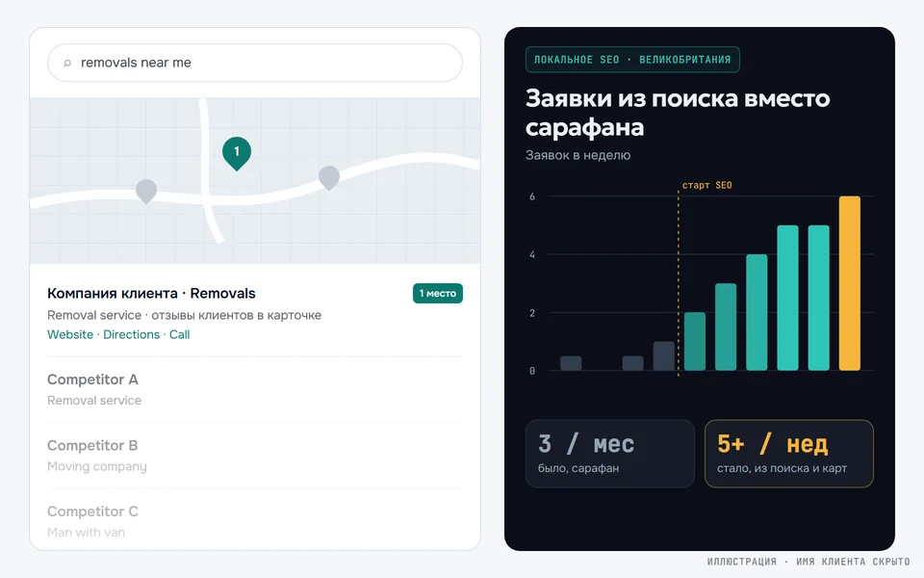
Task: Select the teal bar reaching value 4
Action: tap(757, 312)
